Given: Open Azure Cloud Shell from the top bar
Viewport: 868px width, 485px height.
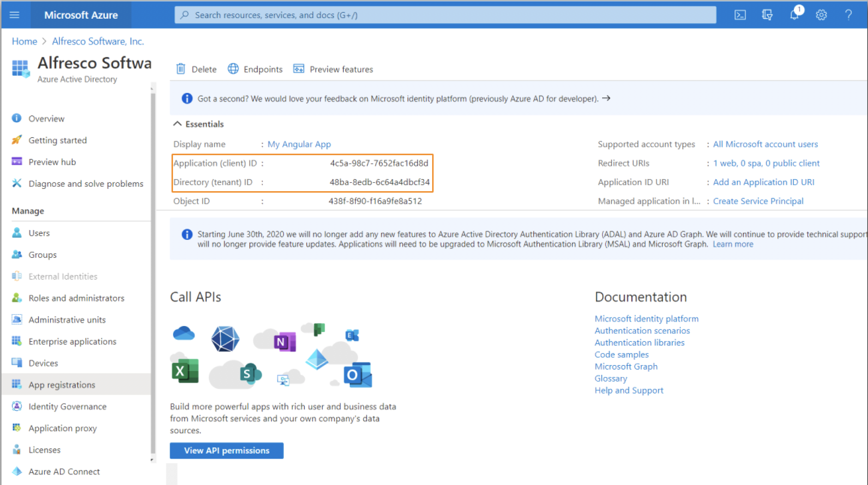Looking at the screenshot, I should click(740, 15).
